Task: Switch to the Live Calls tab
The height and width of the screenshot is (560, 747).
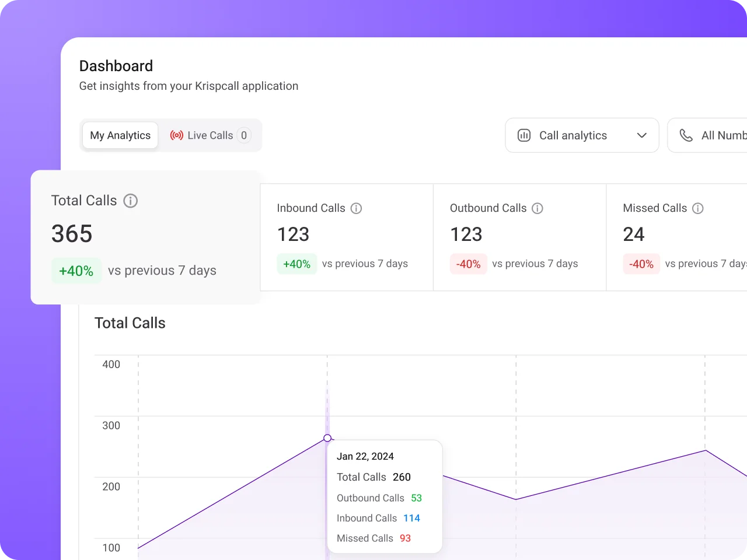Action: click(x=211, y=135)
